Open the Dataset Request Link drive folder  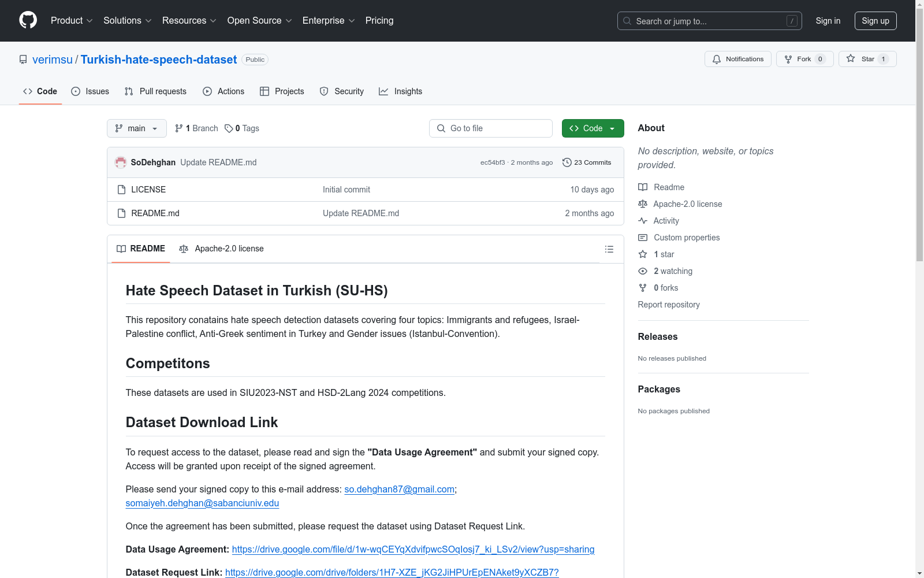392,572
